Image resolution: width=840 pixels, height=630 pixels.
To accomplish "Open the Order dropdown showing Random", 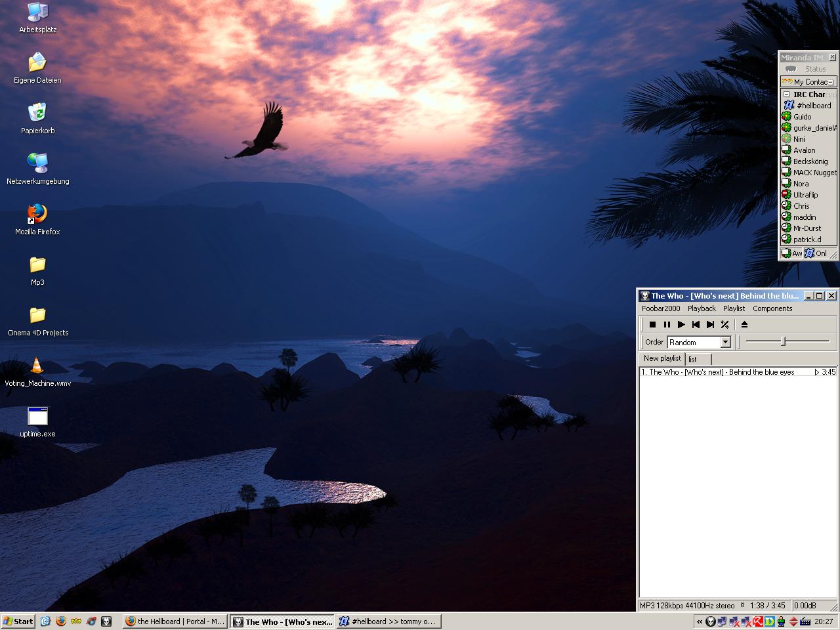I will pyautogui.click(x=725, y=342).
